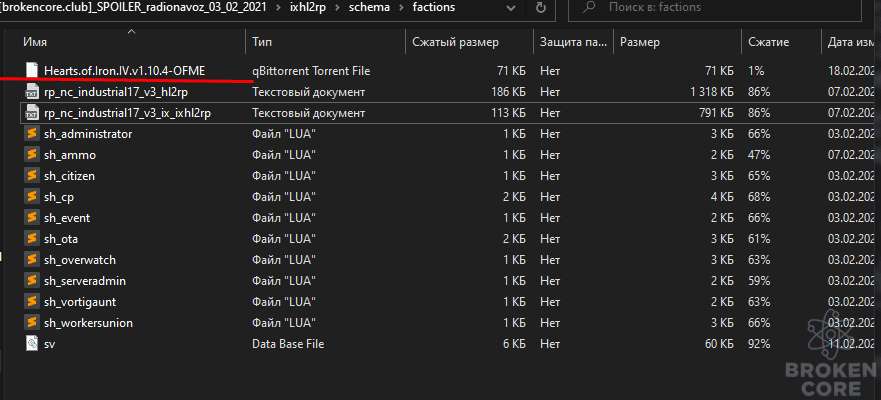
Task: Select the rp_nc_industrial17_v3_ix_ixhl2rp file name
Action: click(x=128, y=113)
